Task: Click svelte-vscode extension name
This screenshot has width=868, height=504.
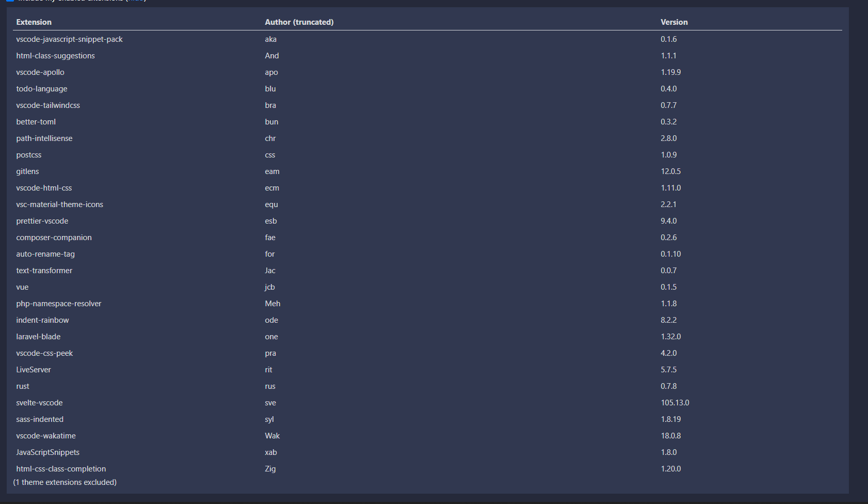Action: tap(39, 403)
